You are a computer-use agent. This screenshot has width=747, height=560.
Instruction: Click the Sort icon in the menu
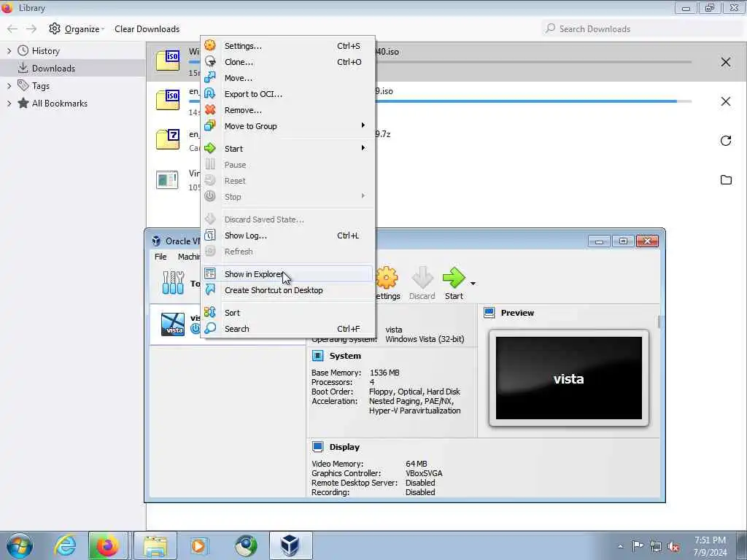tap(210, 312)
